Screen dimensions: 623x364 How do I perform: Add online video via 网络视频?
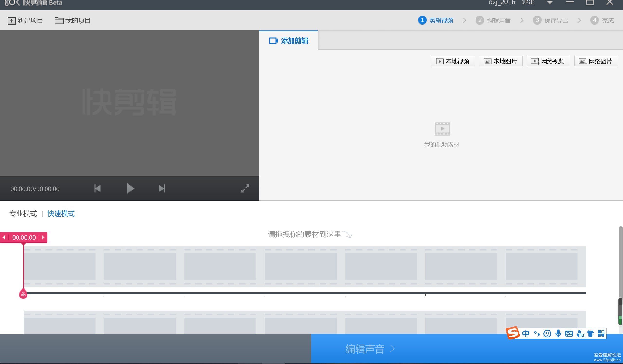point(548,61)
